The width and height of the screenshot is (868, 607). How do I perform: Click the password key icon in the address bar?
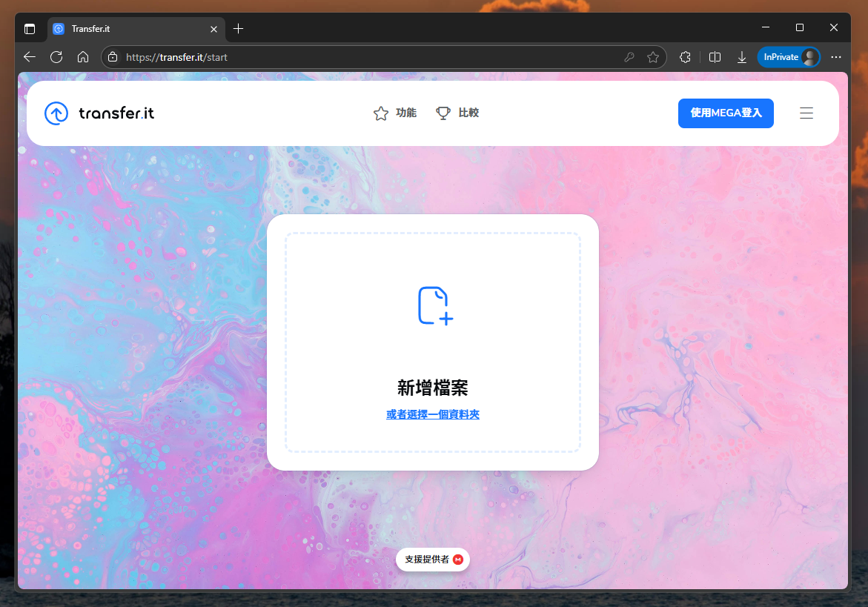click(629, 57)
